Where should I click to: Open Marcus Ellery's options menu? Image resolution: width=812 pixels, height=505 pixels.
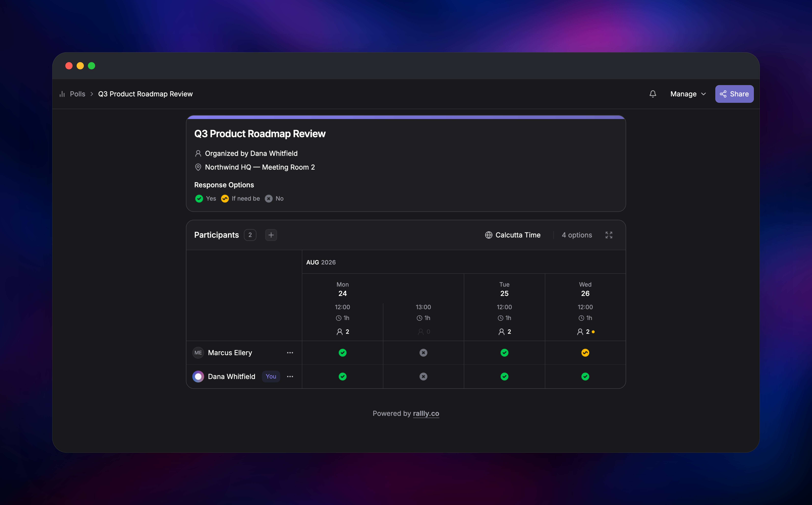tap(290, 353)
